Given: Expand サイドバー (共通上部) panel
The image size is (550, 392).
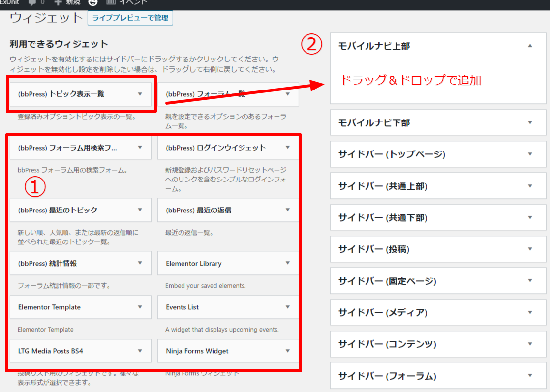Looking at the screenshot, I should point(530,186).
